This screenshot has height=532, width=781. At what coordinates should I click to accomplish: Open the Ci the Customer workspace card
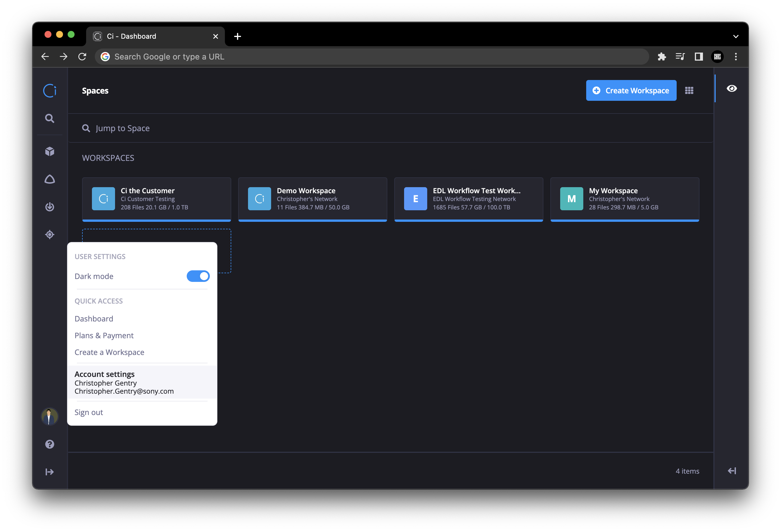coord(157,199)
